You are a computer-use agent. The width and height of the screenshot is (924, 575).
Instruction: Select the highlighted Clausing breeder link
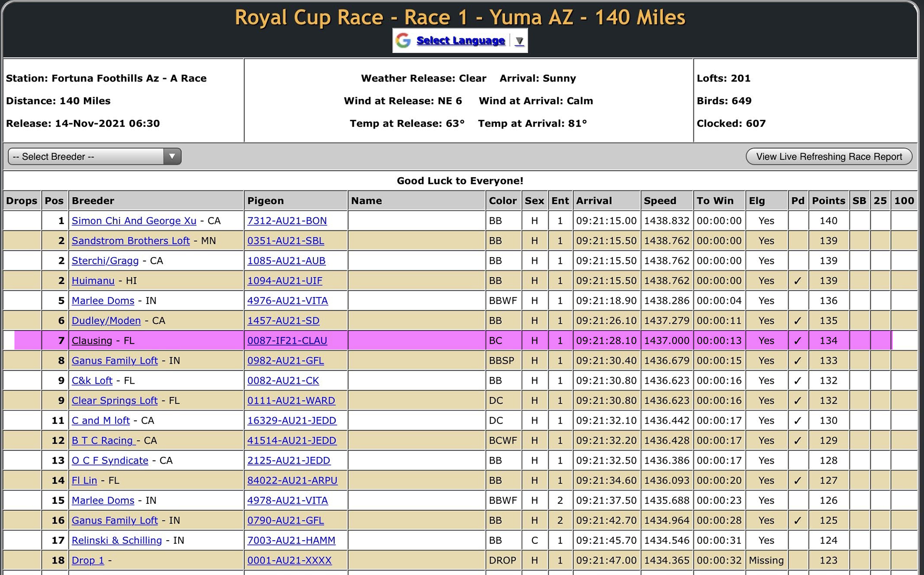click(x=92, y=341)
